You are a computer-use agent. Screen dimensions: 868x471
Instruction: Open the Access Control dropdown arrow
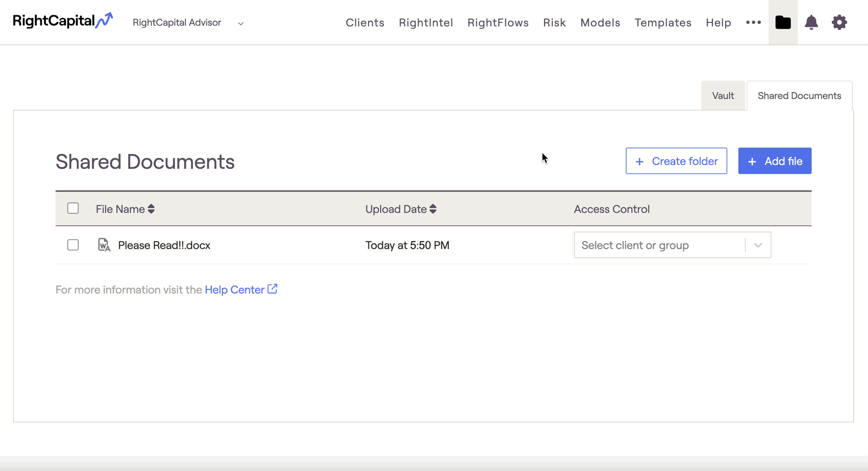758,245
